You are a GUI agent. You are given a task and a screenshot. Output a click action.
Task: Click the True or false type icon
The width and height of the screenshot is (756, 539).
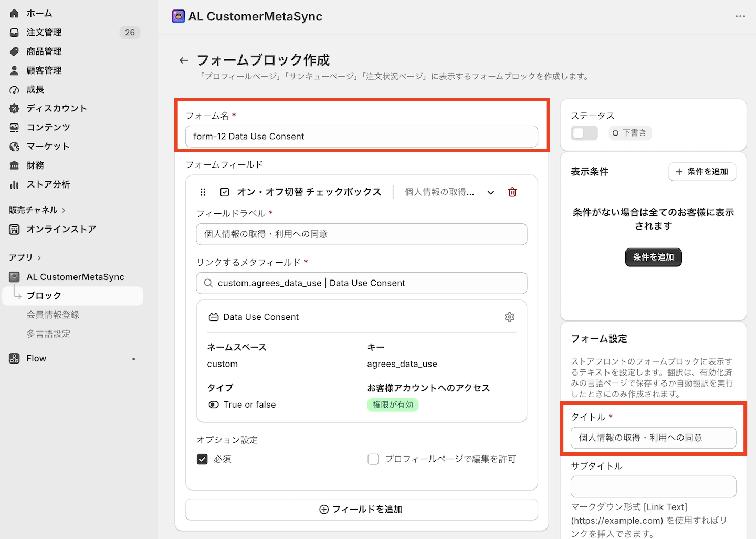(214, 405)
